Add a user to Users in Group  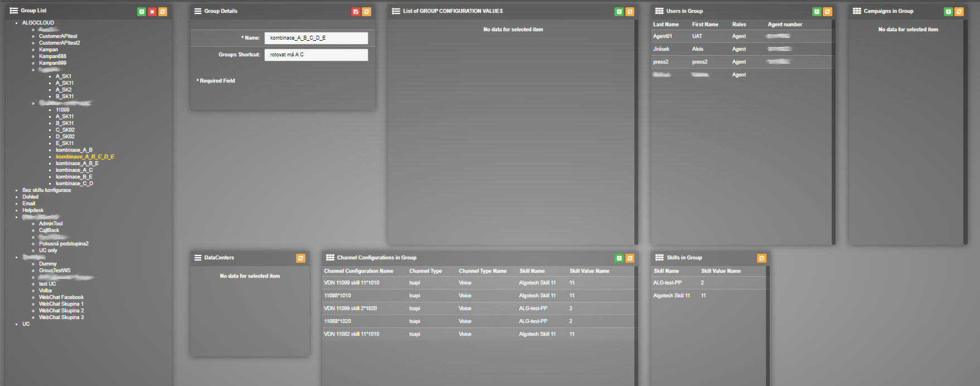point(817,12)
